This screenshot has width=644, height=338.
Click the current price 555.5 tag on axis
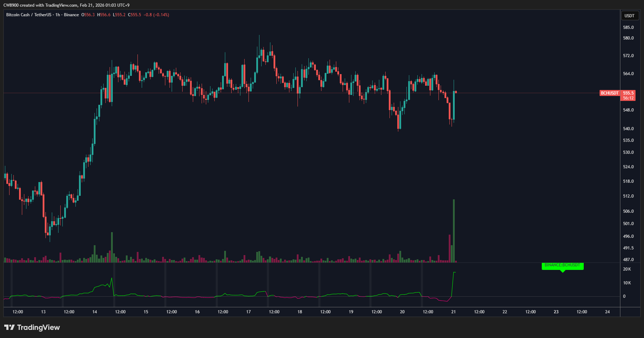coord(628,93)
